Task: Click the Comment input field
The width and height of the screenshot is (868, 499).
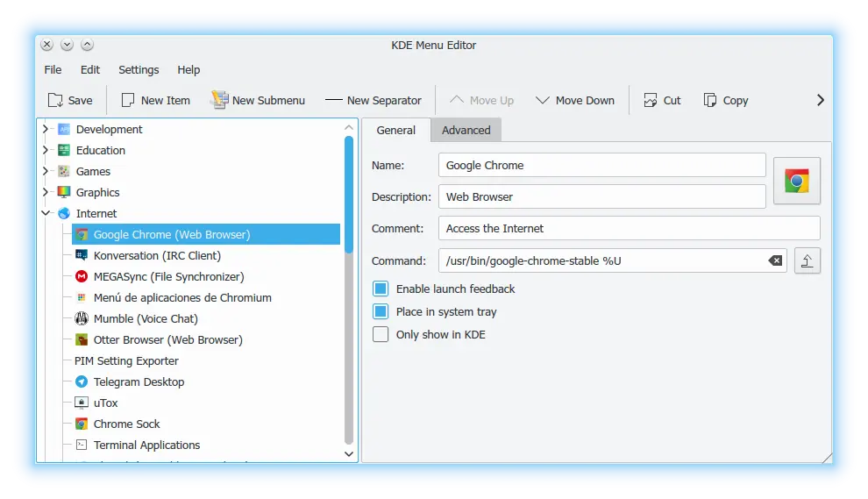Action: (629, 228)
